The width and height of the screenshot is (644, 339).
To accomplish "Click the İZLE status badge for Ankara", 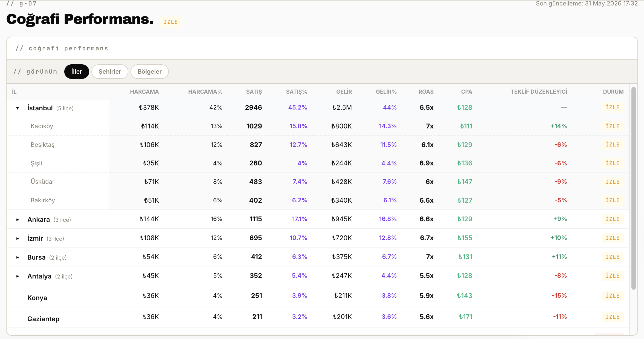I will tap(613, 219).
